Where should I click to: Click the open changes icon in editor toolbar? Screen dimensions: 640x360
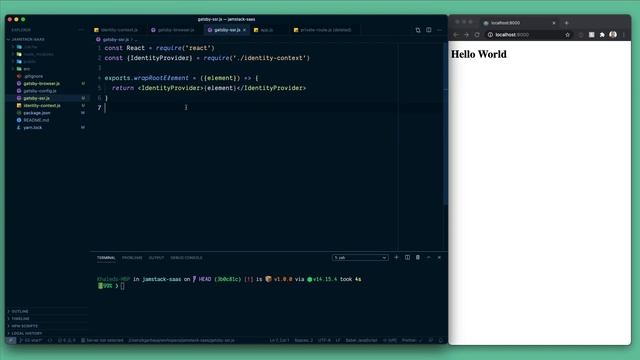418,30
